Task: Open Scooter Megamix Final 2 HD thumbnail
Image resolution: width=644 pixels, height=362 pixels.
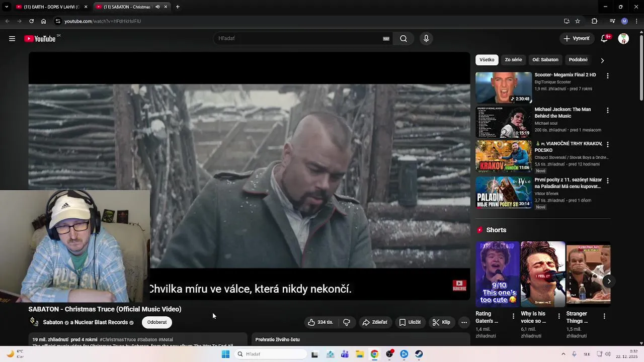Action: 504,87
